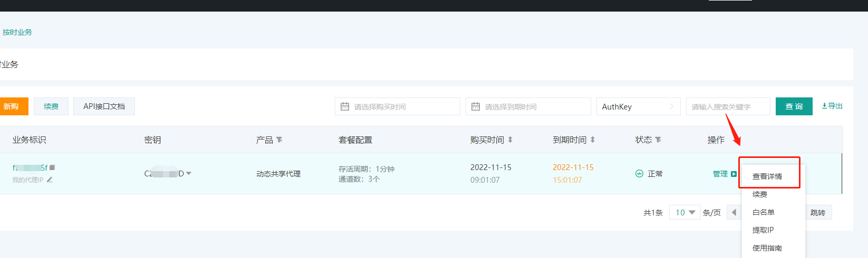Select 使用指南 from the manage menu
Image resolution: width=868 pixels, height=258 pixels.
point(767,248)
